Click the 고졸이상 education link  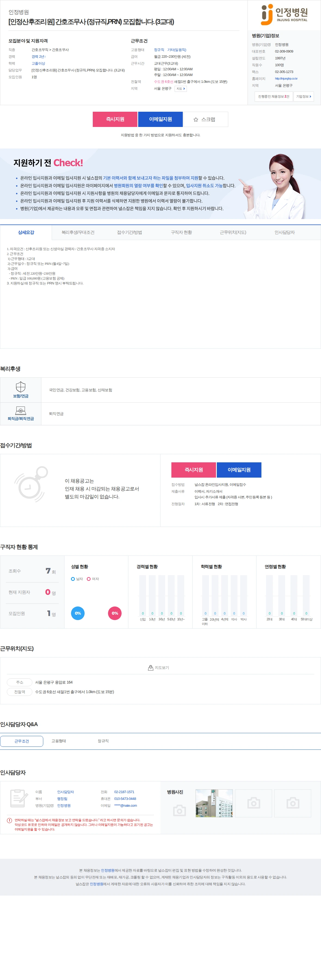tap(38, 63)
